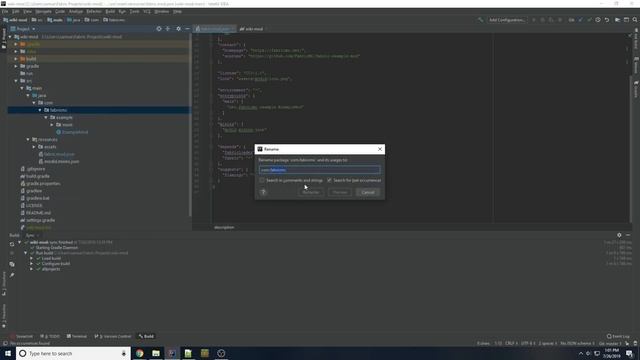The image size is (640, 360).
Task: Collapse the src folder
Action: click(x=16, y=81)
